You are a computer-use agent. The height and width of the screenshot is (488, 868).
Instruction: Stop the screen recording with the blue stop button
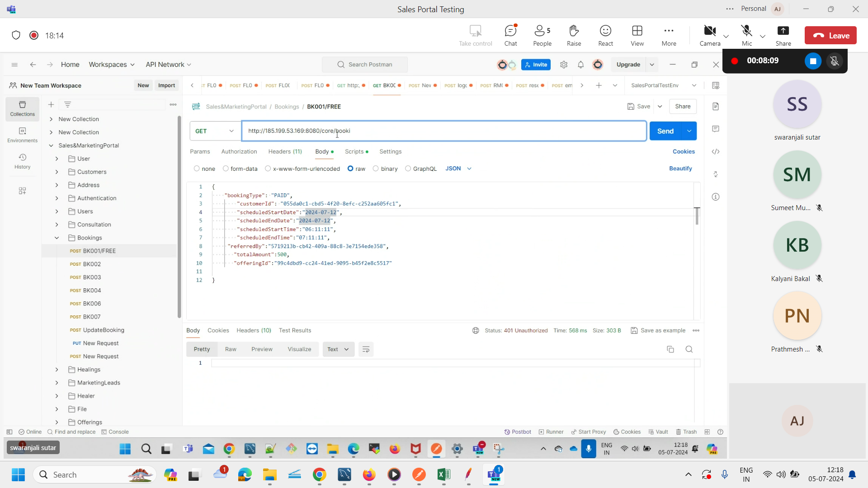(x=813, y=61)
